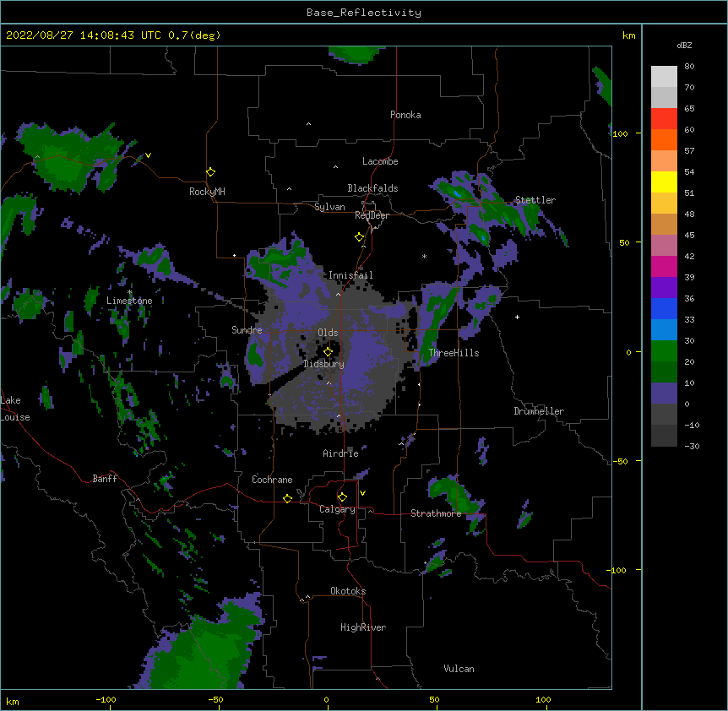This screenshot has height=711, width=728.
Task: Click the ThreeHills label
Action: coord(454,353)
